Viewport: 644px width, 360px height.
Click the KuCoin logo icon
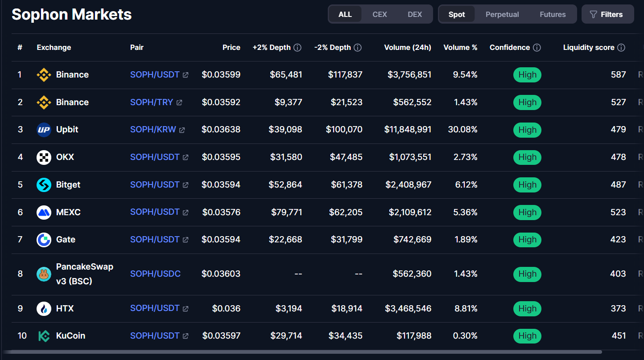(x=44, y=336)
